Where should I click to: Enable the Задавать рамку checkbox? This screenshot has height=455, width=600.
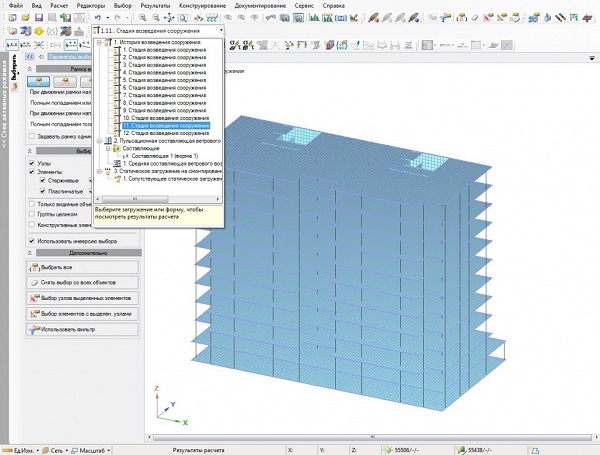32,136
